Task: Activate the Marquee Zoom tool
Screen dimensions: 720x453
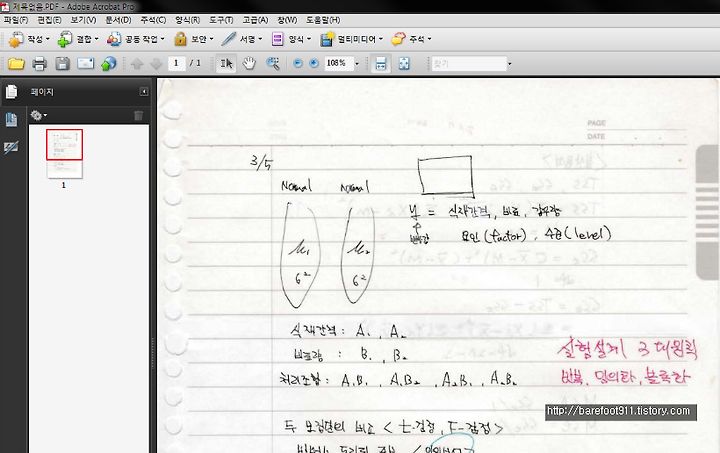Action: (273, 63)
